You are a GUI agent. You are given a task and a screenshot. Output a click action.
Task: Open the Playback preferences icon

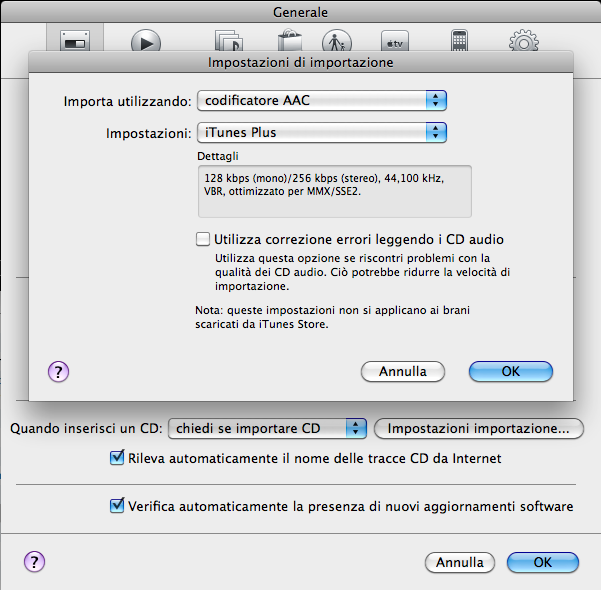coord(146,40)
